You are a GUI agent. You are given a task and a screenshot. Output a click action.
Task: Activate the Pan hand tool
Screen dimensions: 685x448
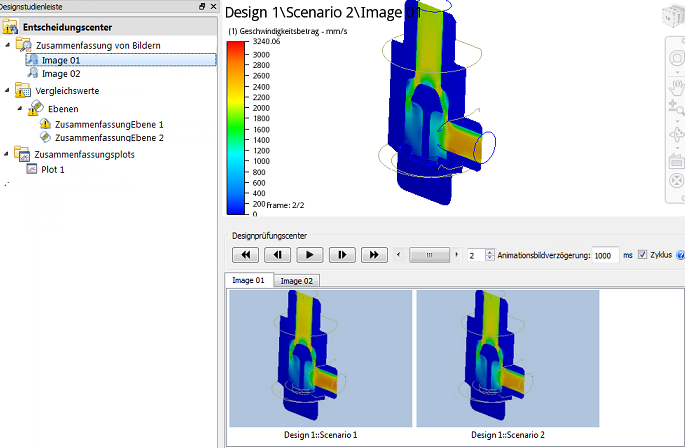pyautogui.click(x=677, y=88)
